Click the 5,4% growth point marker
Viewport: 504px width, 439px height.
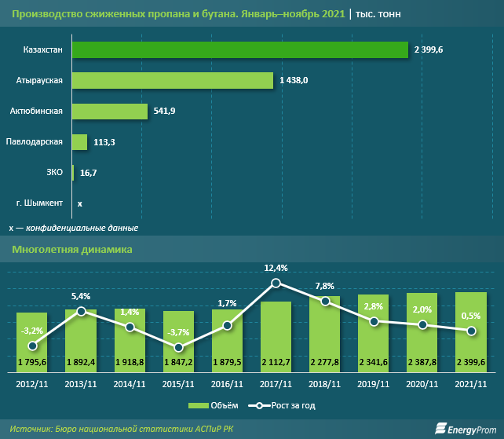pyautogui.click(x=82, y=311)
